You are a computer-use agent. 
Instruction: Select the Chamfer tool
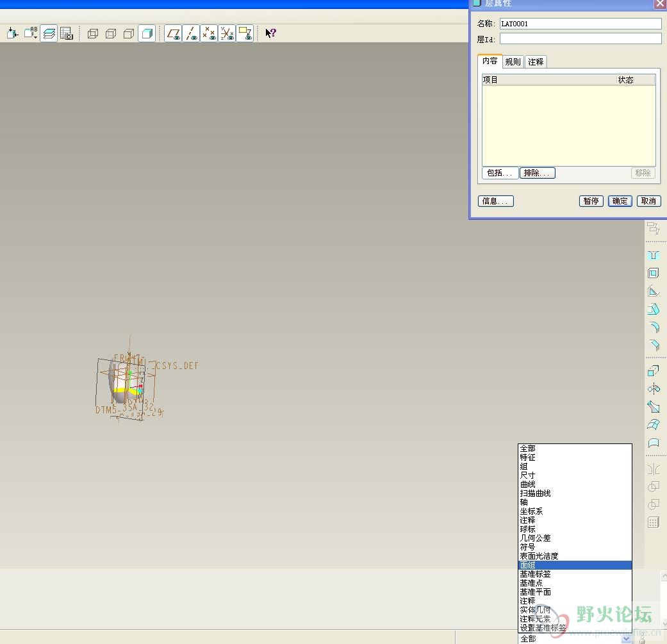[654, 345]
